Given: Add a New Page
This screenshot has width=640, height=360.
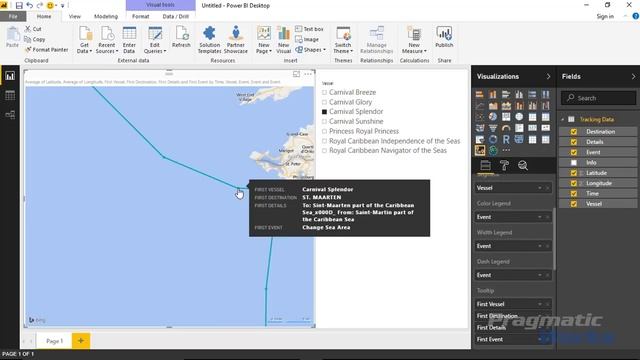Looking at the screenshot, I should pyautogui.click(x=264, y=40).
